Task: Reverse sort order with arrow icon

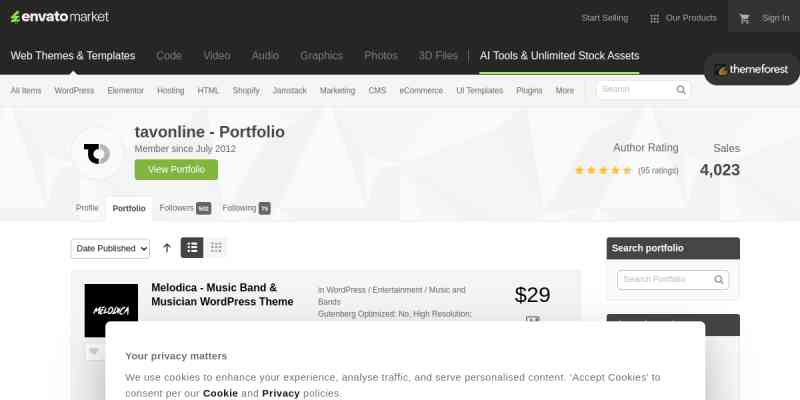Action: pyautogui.click(x=167, y=248)
